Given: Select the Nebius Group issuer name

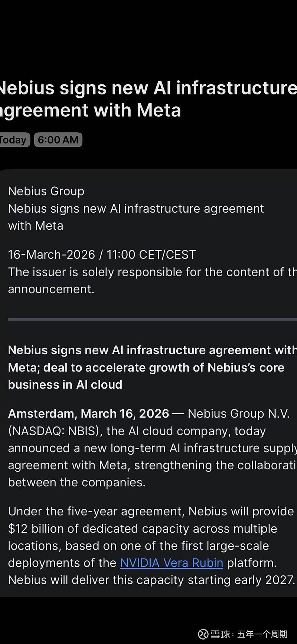Looking at the screenshot, I should coord(46,191).
